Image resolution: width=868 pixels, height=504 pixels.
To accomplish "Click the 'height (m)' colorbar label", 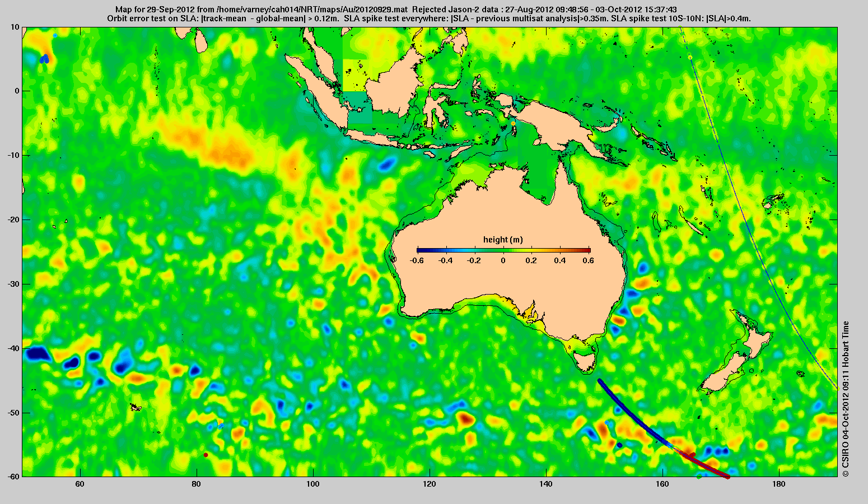I will [x=503, y=240].
